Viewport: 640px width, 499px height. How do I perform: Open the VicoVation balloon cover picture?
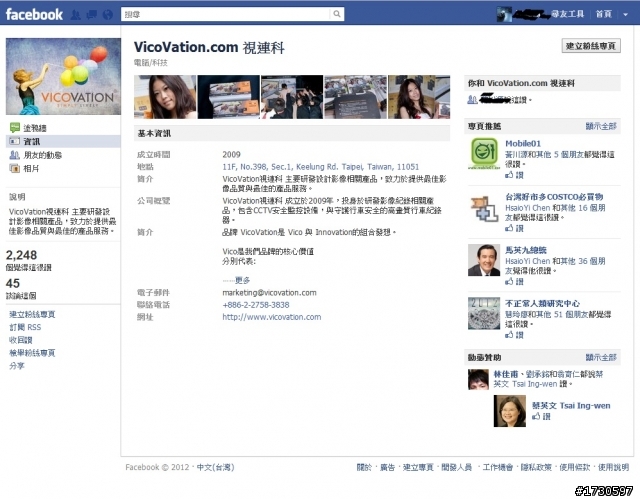63,76
